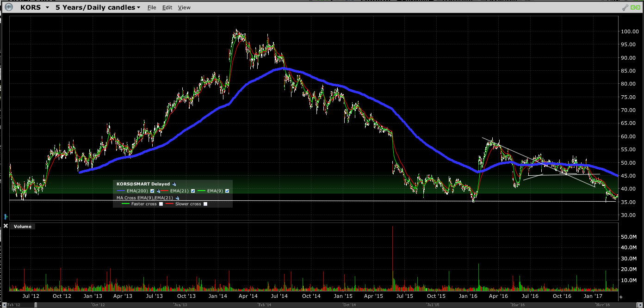Click the green link icon at top right
The height and width of the screenshot is (308, 644).
click(x=636, y=7)
